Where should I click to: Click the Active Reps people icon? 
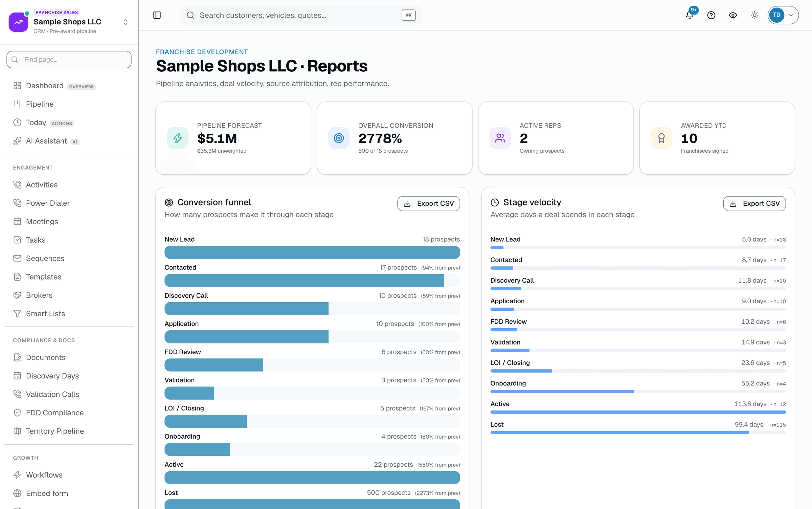(x=500, y=138)
